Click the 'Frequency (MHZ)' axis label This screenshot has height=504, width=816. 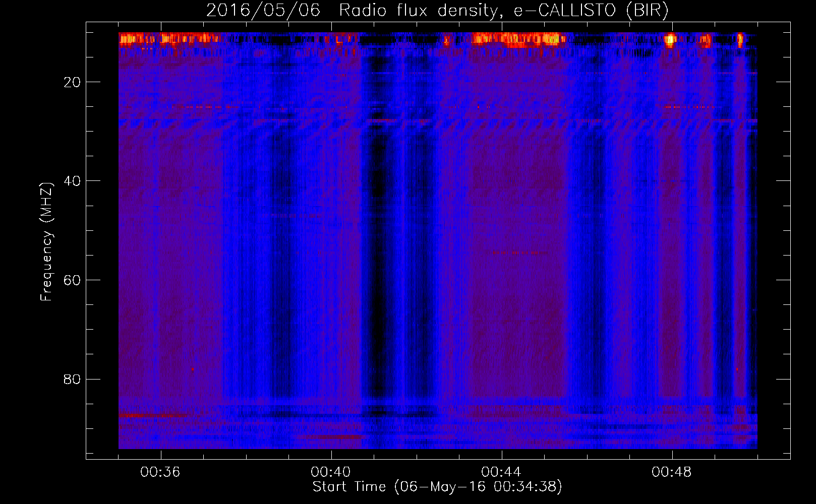(46, 242)
